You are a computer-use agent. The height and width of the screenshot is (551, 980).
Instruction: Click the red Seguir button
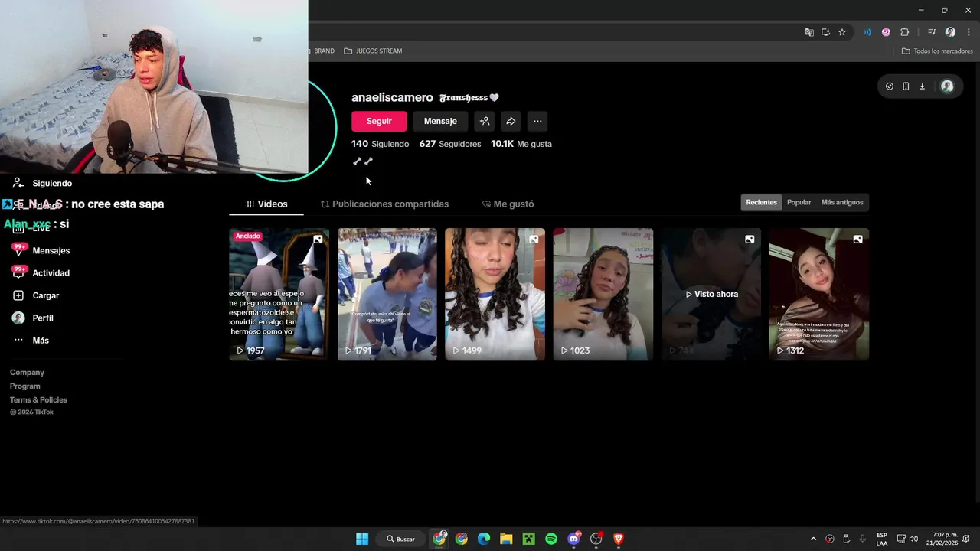click(379, 121)
